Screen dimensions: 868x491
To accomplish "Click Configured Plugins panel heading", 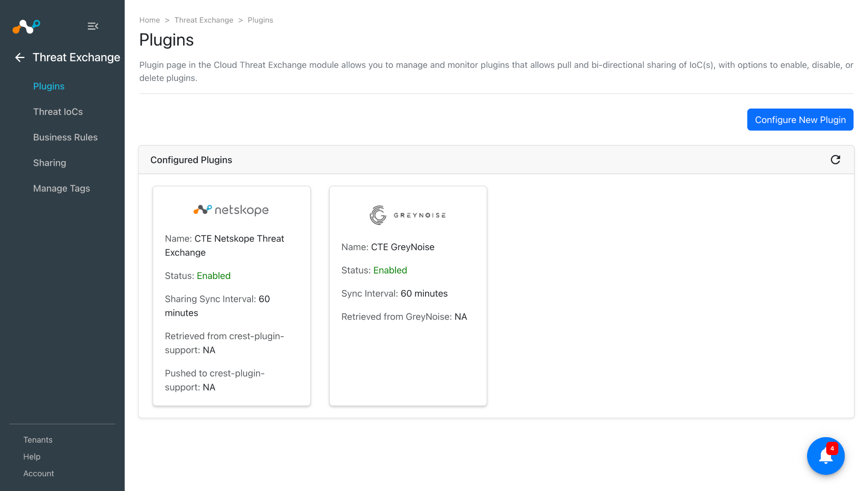I will coord(191,160).
